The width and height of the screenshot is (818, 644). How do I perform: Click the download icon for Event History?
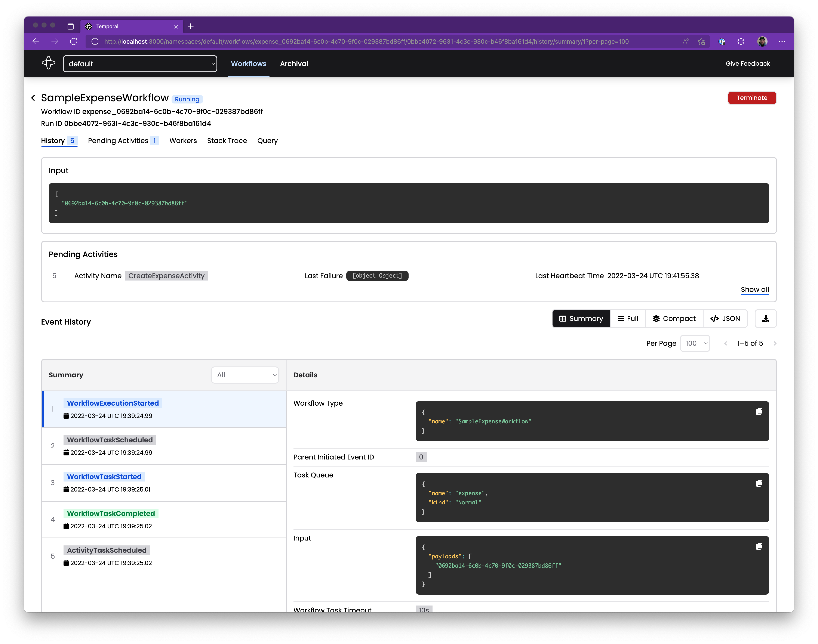pos(766,319)
